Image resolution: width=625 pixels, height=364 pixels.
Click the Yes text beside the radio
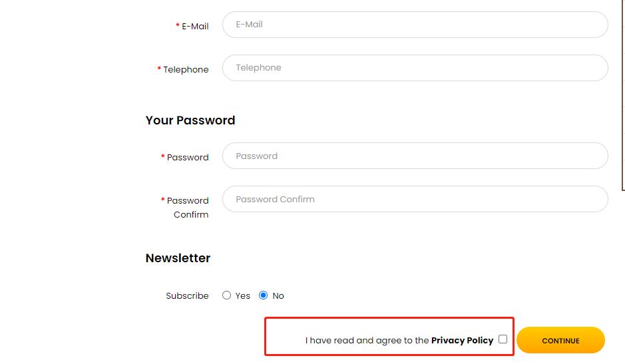click(x=243, y=296)
